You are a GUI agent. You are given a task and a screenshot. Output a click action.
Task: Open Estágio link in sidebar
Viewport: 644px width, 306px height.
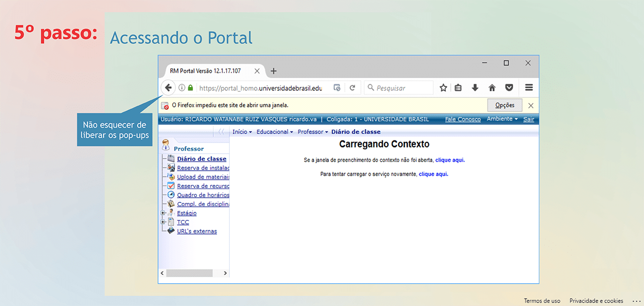tap(187, 213)
